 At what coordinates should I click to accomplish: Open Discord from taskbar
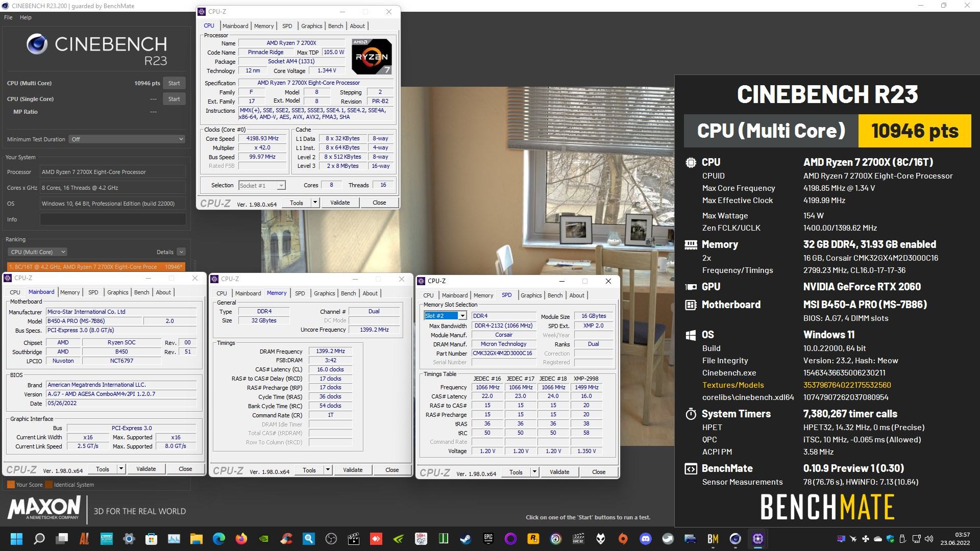pos(646,539)
